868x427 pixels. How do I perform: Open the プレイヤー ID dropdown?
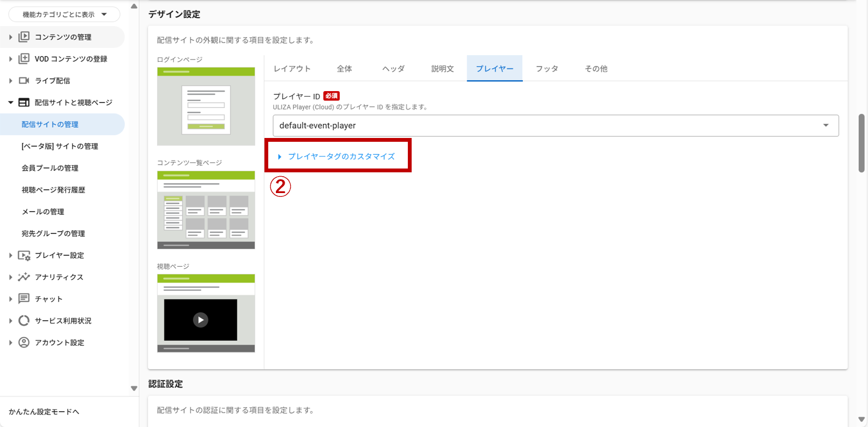[x=555, y=125]
